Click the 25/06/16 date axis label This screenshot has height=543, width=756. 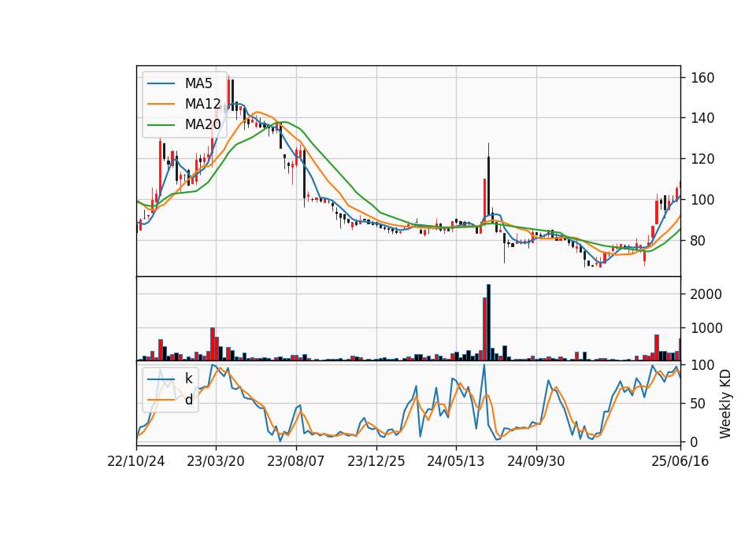(x=680, y=462)
